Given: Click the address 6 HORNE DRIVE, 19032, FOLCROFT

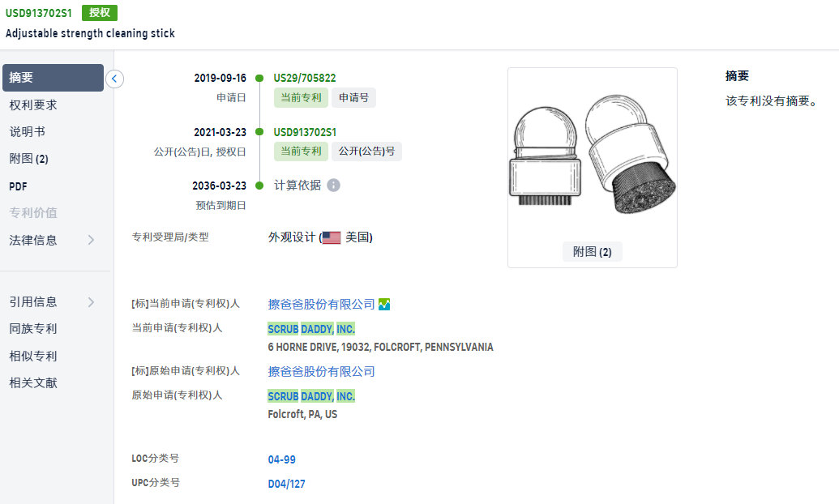Looking at the screenshot, I should click(380, 348).
